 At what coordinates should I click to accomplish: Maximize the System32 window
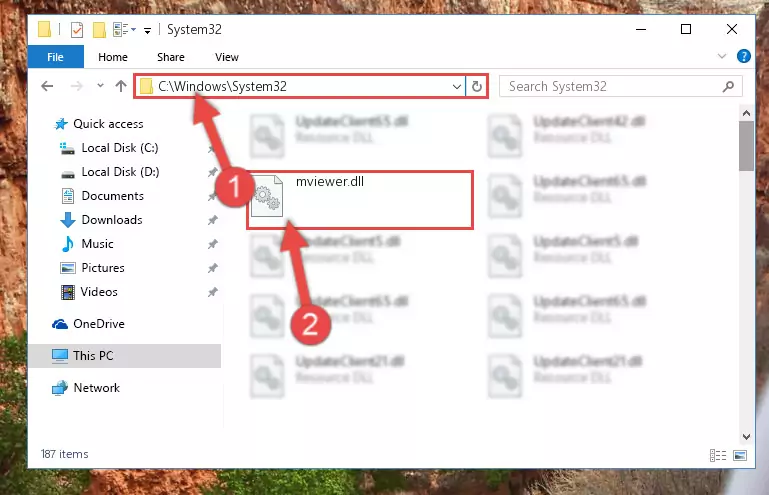click(x=686, y=29)
